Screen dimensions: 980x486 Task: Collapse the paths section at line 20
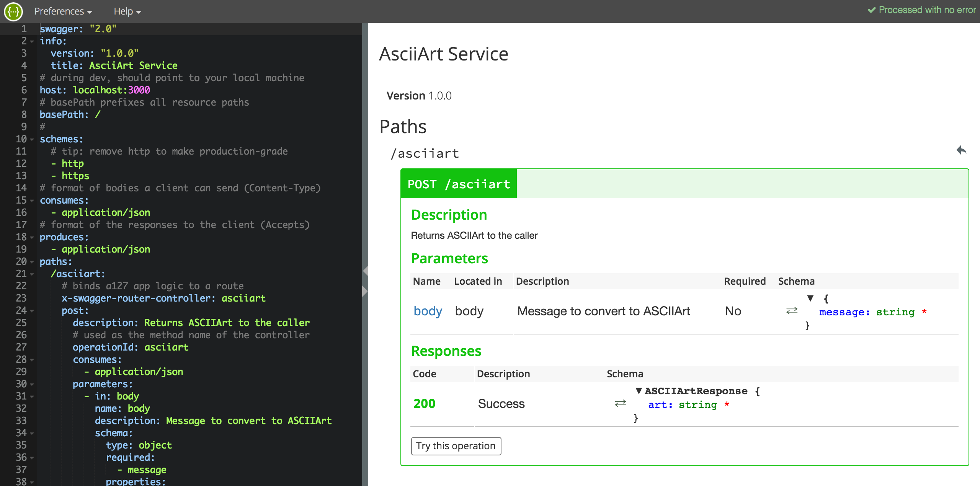[x=32, y=262]
